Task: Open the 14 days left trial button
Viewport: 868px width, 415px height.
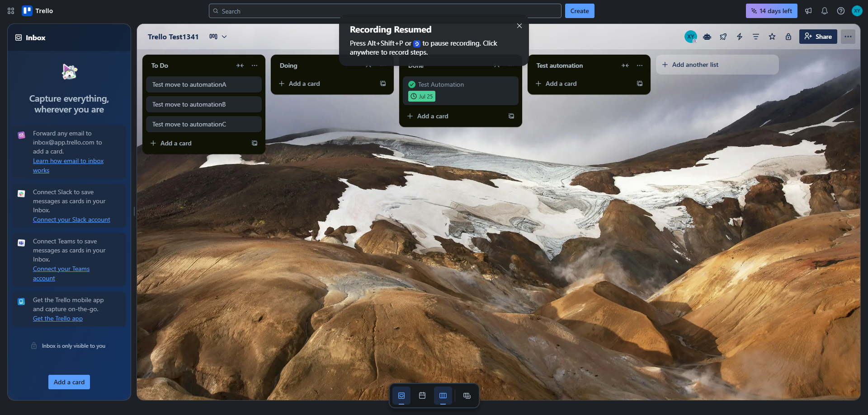Action: [x=771, y=11]
